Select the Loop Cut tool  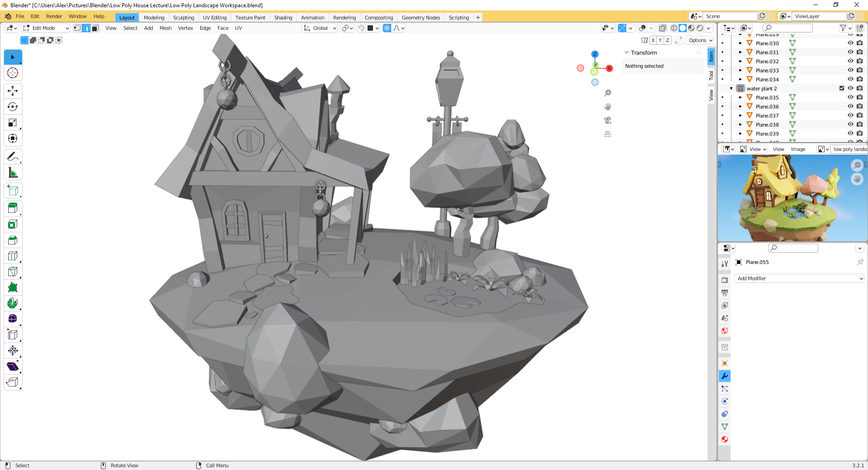[13, 256]
